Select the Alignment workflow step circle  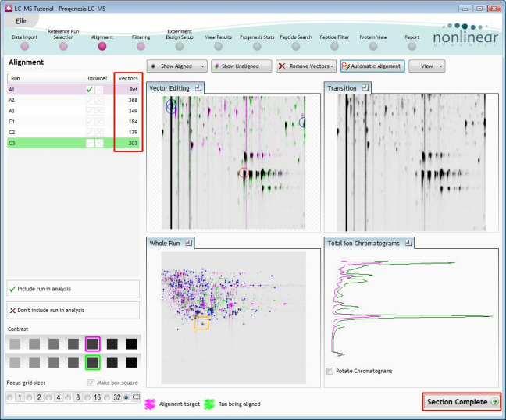tap(102, 47)
